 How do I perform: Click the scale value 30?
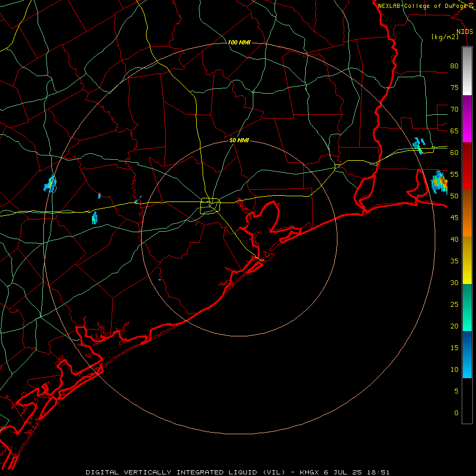tap(454, 282)
